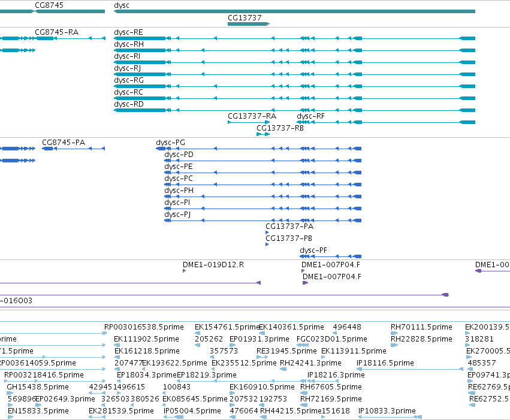The height and width of the screenshot is (420, 510).
Task: Select the CG8745 gene label
Action: coord(49,5)
